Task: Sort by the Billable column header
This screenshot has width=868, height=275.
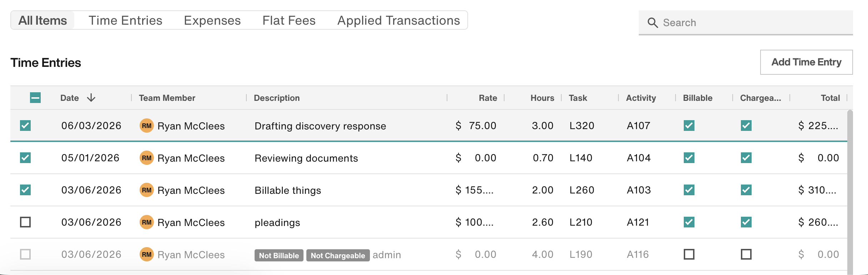Action: 698,98
